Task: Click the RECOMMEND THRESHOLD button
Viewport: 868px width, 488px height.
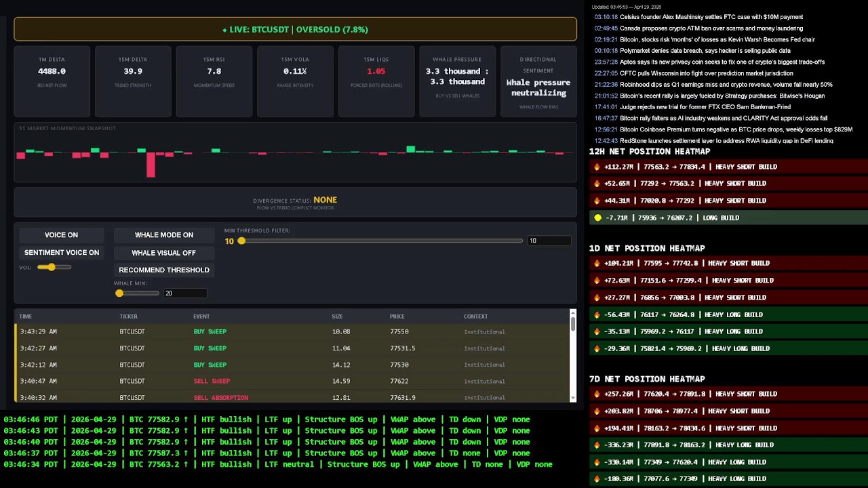Action: (x=164, y=270)
